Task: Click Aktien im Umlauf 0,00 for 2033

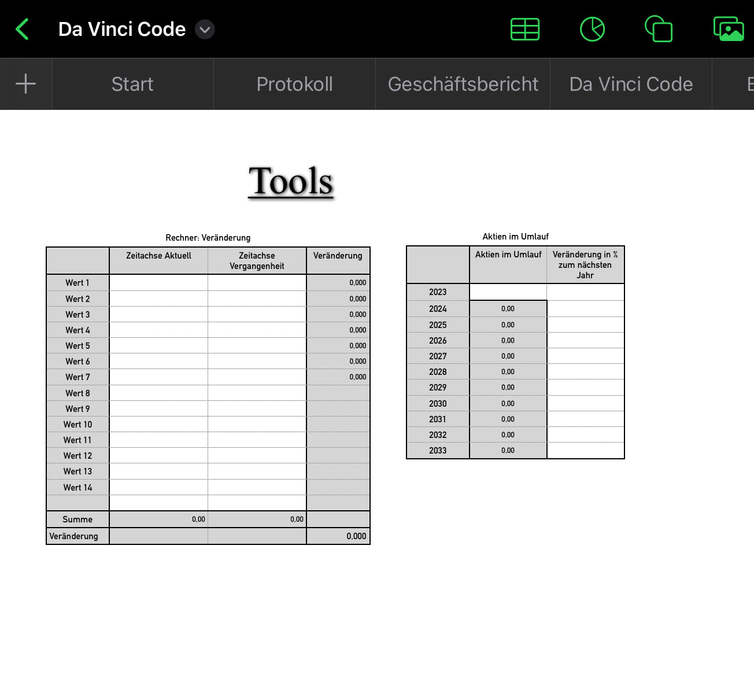Action: pos(508,451)
